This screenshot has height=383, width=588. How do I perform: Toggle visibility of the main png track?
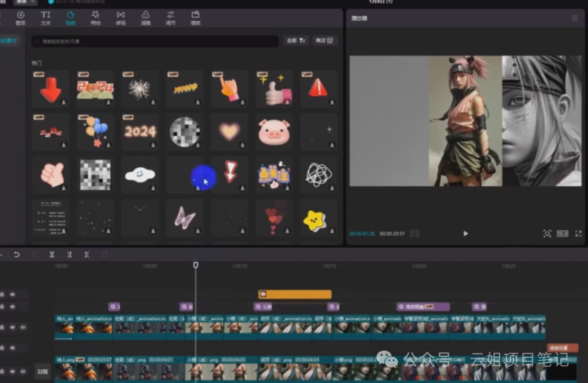13,371
